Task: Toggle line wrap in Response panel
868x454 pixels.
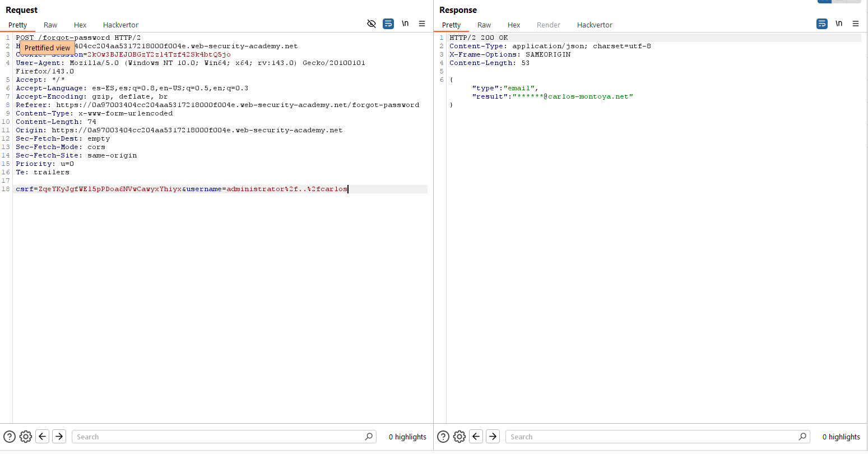Action: [822, 24]
